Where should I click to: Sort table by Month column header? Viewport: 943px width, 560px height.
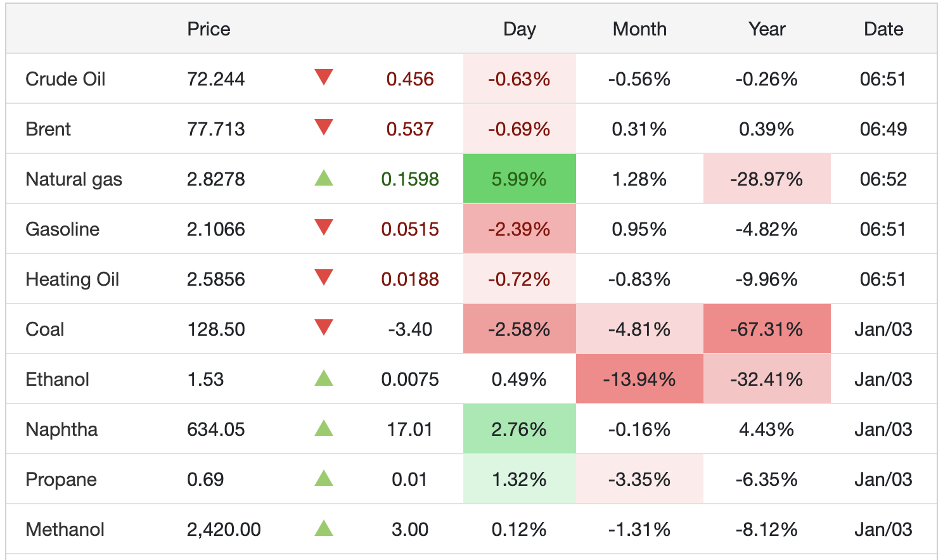click(639, 29)
